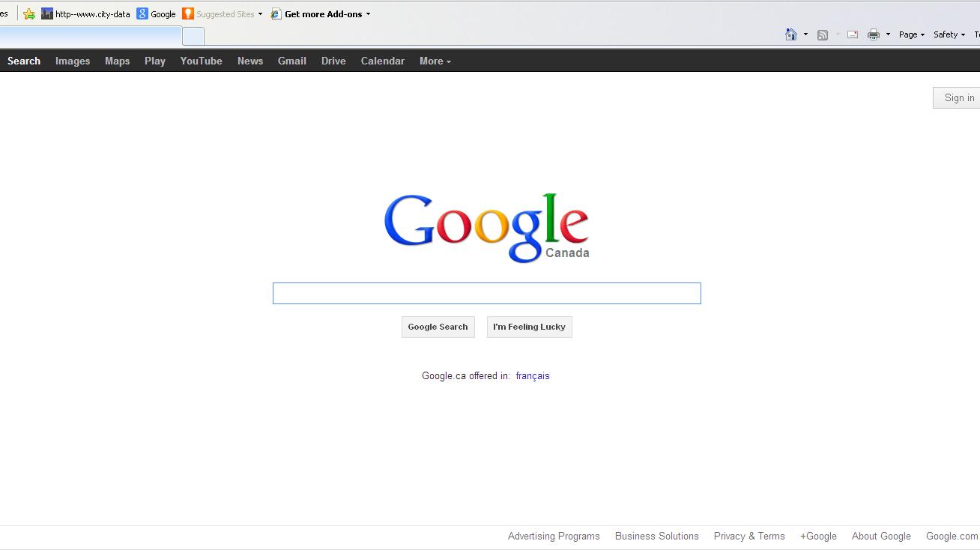Open News from Google's navigation bar
The height and width of the screenshot is (550, 980).
click(x=250, y=61)
